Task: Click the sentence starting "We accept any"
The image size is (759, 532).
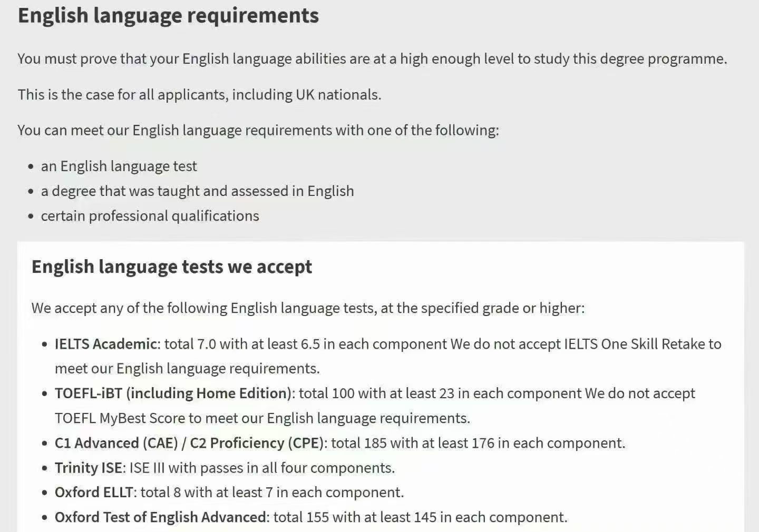Action: [x=308, y=308]
